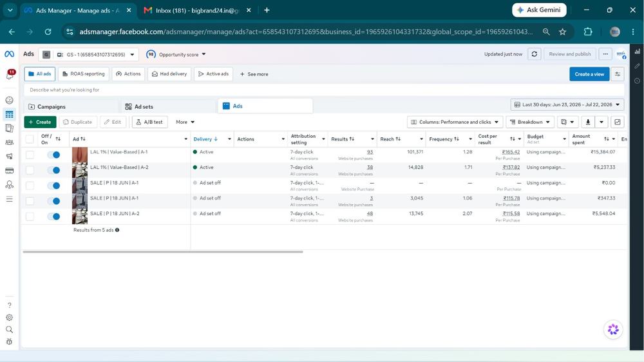
Task: Tick the select-all checkbox in the table header
Action: point(30,139)
